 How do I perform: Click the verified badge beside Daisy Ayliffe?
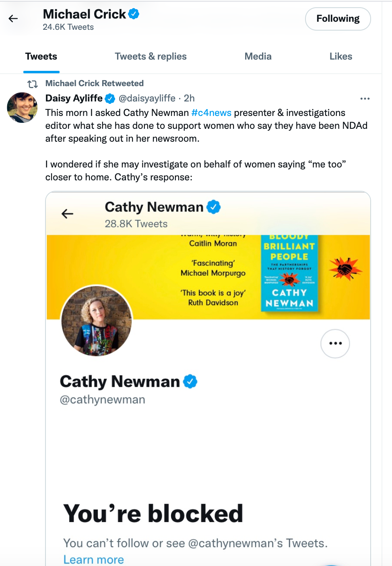(110, 98)
